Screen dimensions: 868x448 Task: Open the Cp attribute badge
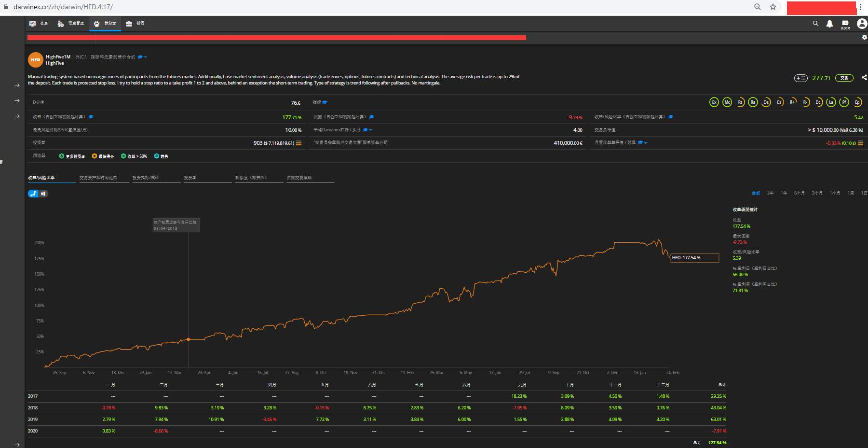point(857,102)
